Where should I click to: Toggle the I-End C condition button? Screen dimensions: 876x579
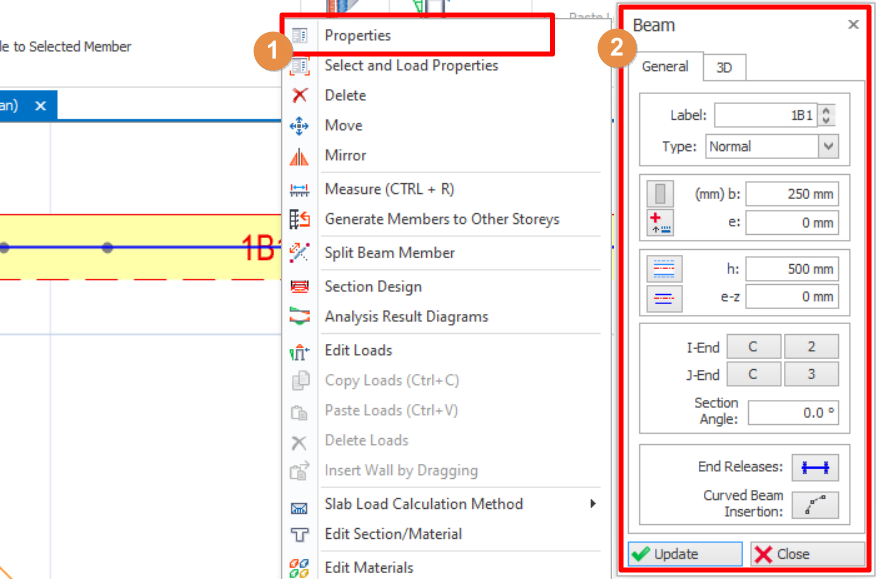pos(752,347)
